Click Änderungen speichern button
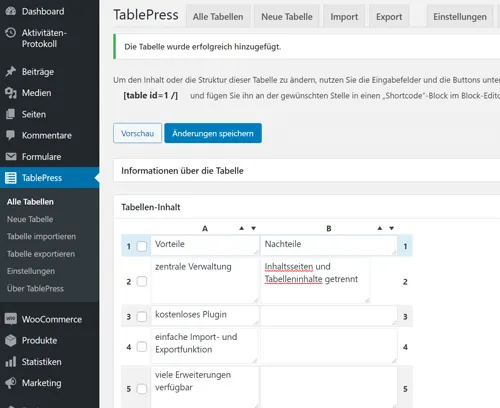Viewport: 500px width, 408px height. [213, 133]
